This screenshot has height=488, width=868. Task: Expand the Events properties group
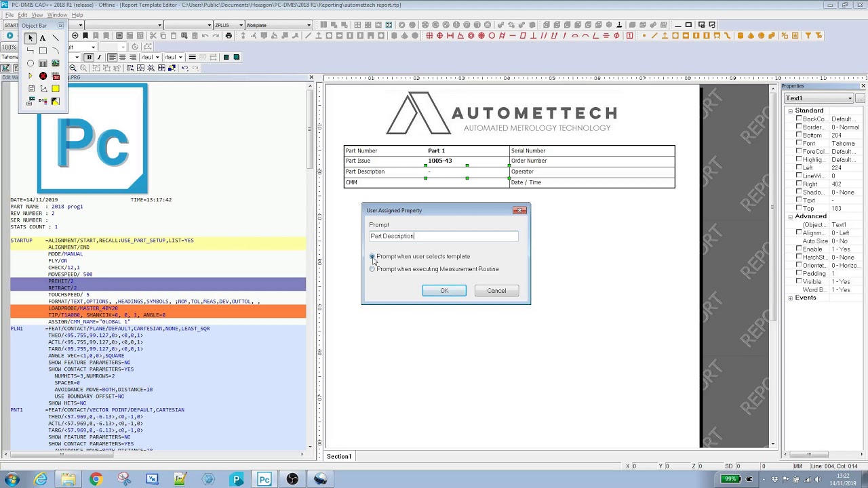click(x=790, y=298)
